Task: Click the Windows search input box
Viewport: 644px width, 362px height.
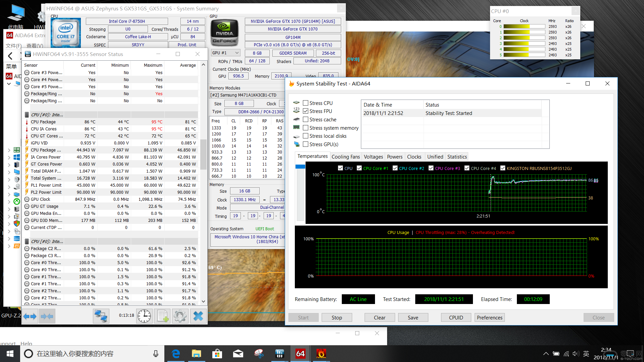Action: 91,354
